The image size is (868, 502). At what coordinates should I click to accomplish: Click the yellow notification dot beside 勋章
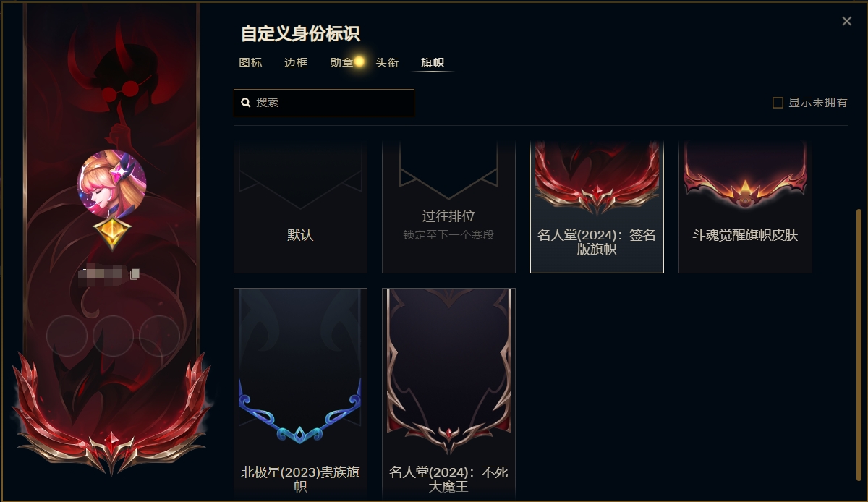tap(359, 61)
